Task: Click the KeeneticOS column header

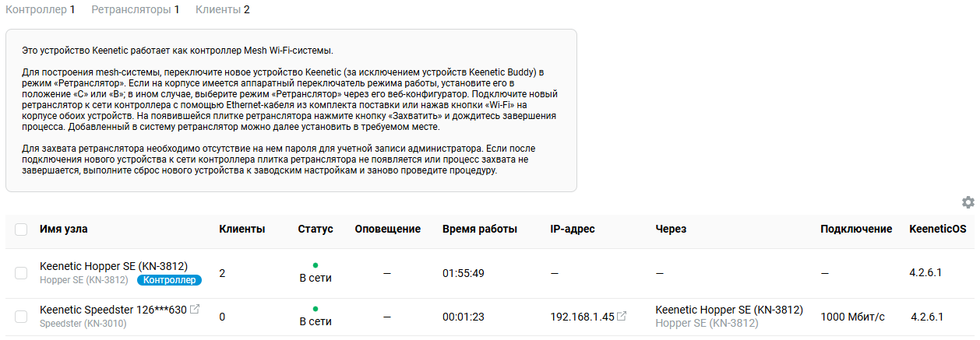Action: click(x=937, y=229)
